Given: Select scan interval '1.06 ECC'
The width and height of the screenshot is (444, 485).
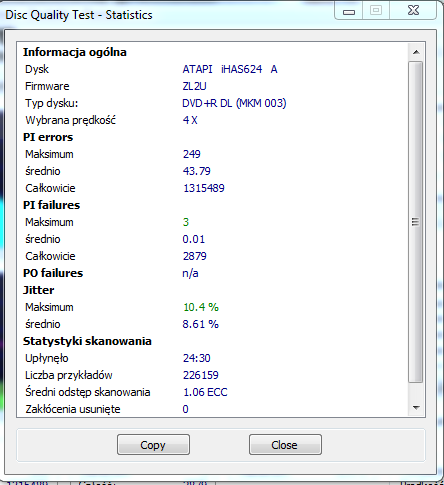Looking at the screenshot, I should (205, 392).
